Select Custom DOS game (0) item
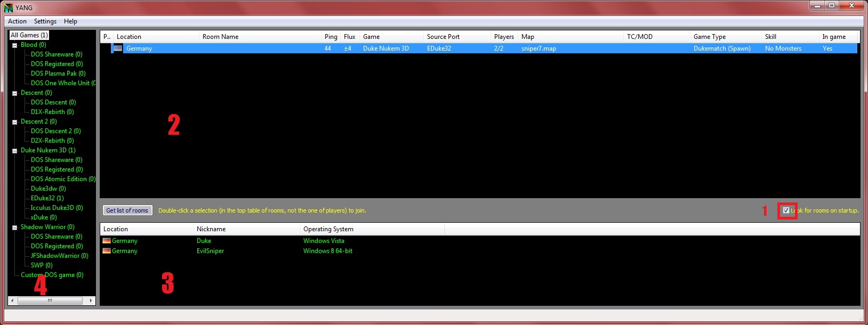The height and width of the screenshot is (325, 868). pos(52,275)
